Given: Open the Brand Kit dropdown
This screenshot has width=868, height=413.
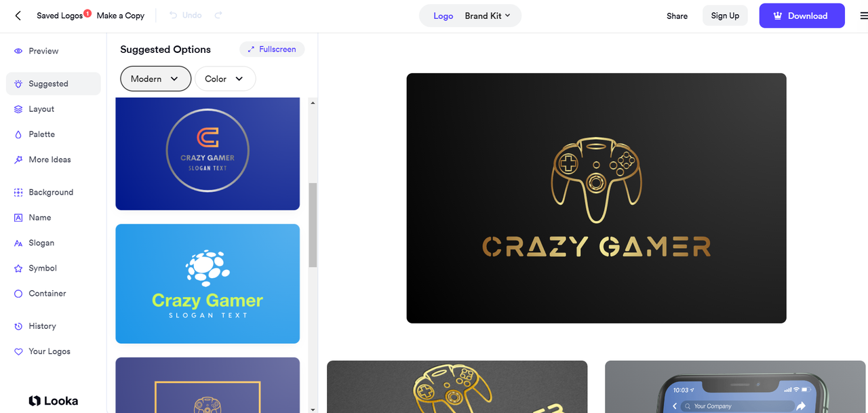Looking at the screenshot, I should [x=488, y=16].
